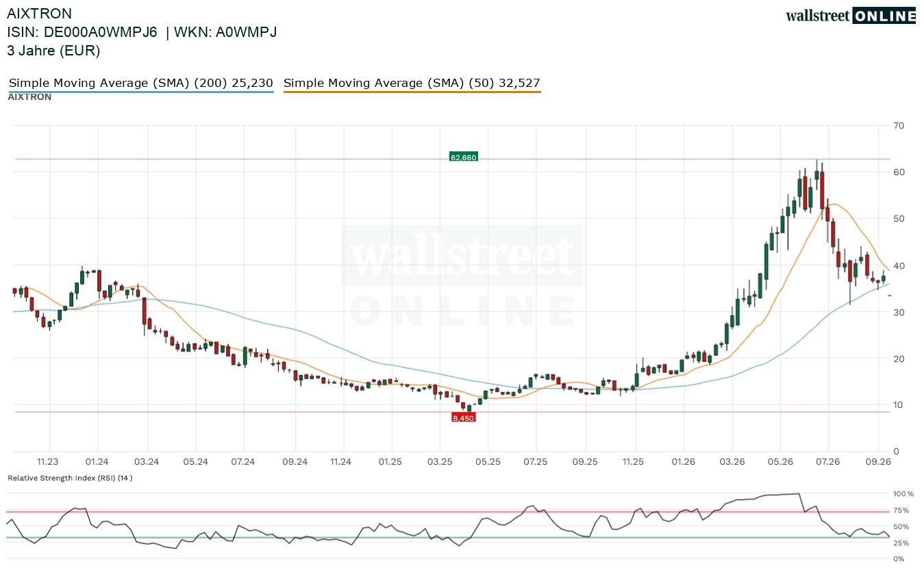This screenshot has height=577, width=924.
Task: Click the 0% RSI axis label
Action: (x=899, y=559)
